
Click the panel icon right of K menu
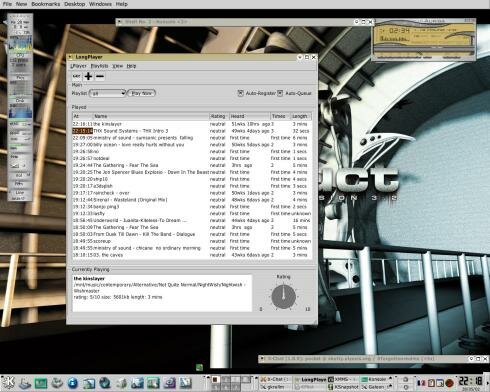click(x=25, y=383)
